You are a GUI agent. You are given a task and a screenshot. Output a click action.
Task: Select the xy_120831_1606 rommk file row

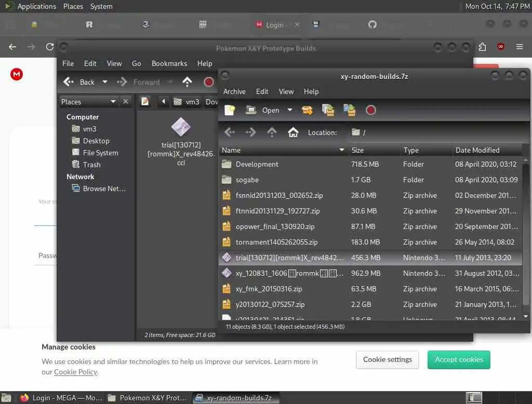(370, 274)
